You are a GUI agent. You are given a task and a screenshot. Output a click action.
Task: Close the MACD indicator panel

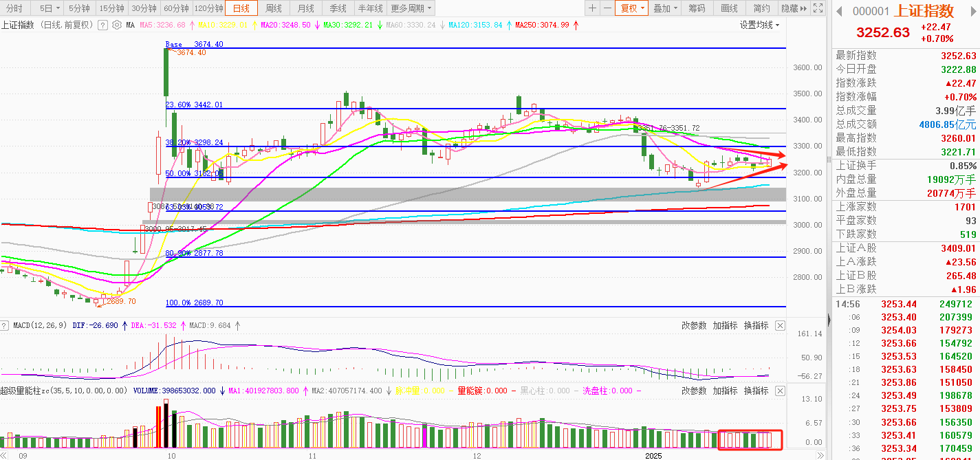point(780,325)
